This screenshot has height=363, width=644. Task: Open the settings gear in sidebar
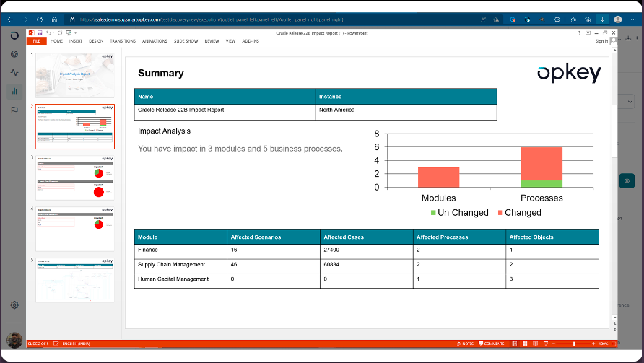pyautogui.click(x=14, y=305)
